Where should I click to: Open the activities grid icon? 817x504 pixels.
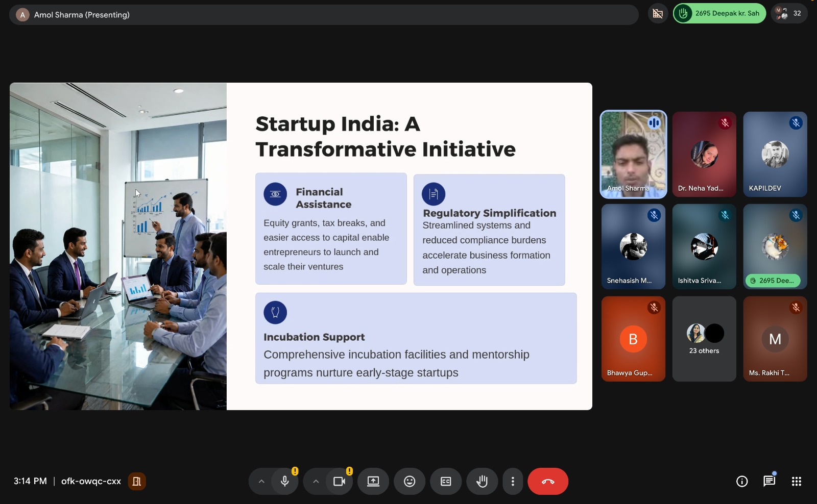point(796,482)
